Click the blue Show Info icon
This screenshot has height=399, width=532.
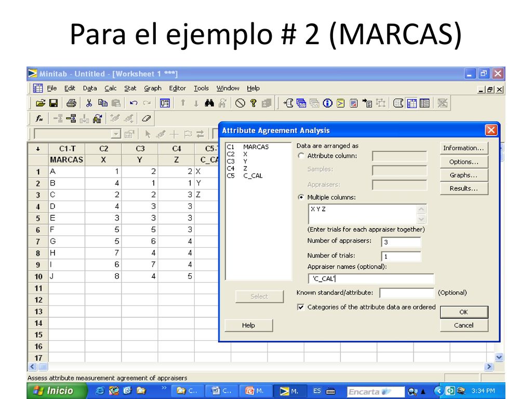327,103
